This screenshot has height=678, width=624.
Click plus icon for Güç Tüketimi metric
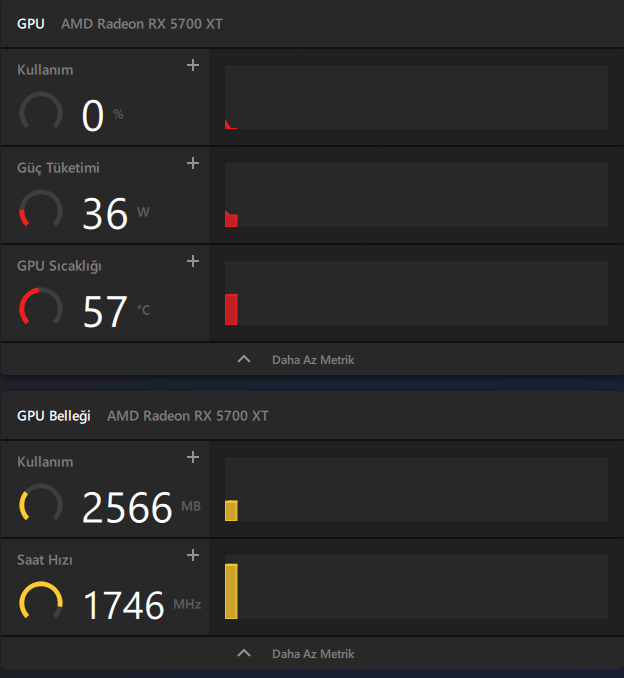pos(193,164)
